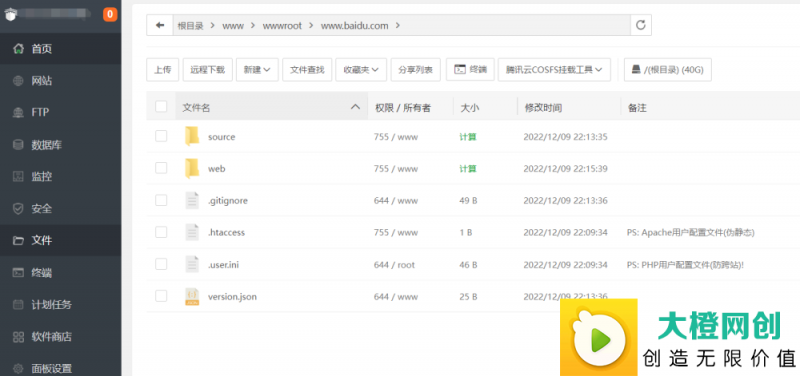The image size is (800, 376).
Task: Toggle the select-all checkbox
Action: click(x=161, y=107)
